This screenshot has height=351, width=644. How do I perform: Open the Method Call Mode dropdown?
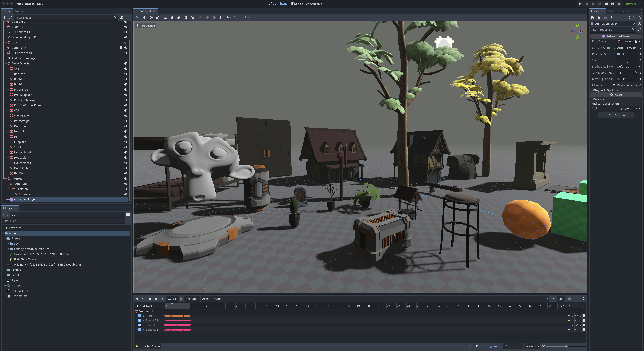(627, 67)
